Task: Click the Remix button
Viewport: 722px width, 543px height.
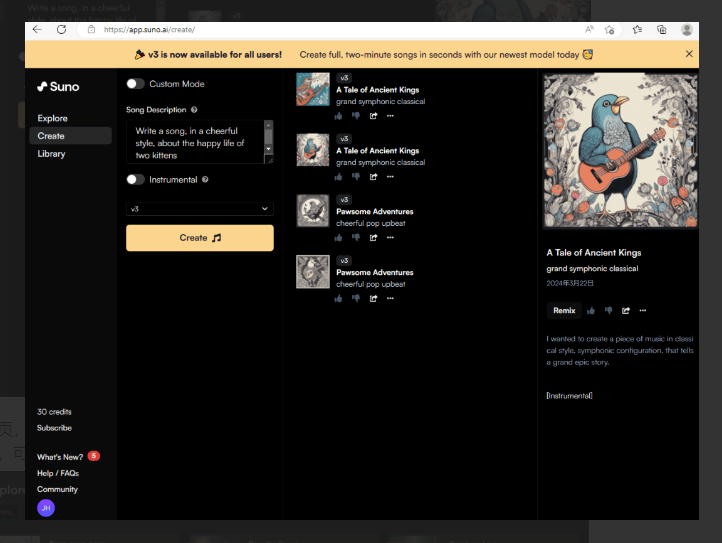Action: 564,310
